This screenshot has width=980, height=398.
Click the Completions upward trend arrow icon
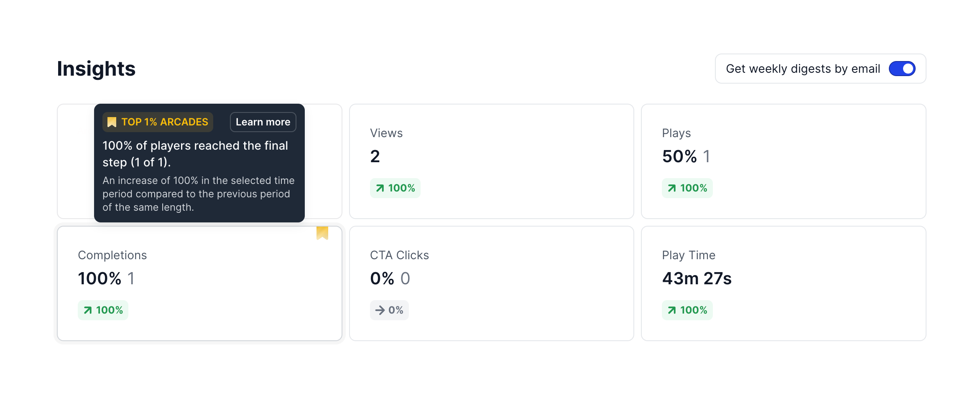tap(88, 310)
